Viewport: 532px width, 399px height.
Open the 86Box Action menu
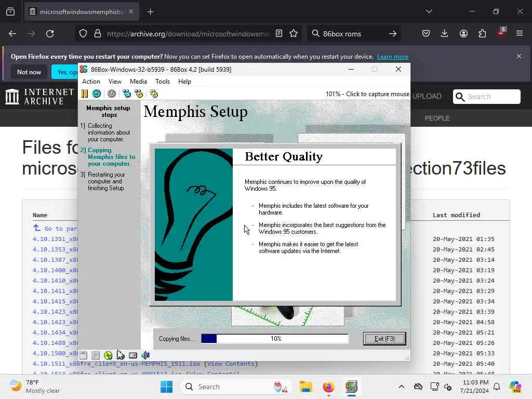pos(91,82)
